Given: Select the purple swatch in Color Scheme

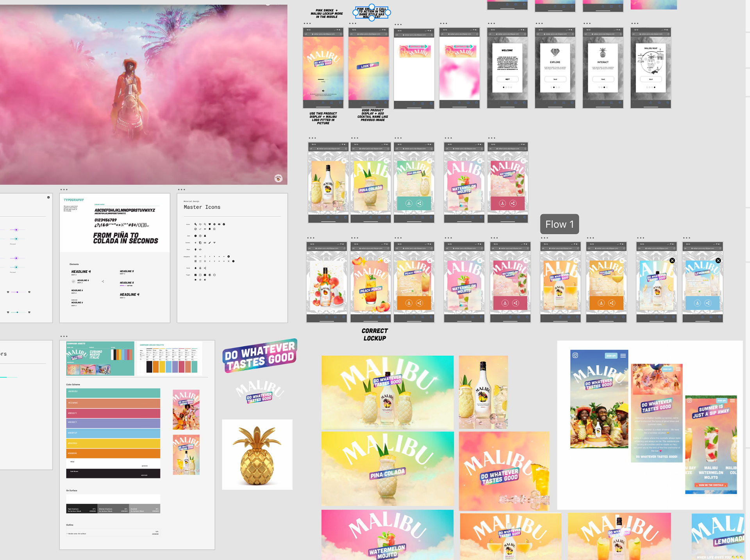Looking at the screenshot, I should pyautogui.click(x=113, y=423).
